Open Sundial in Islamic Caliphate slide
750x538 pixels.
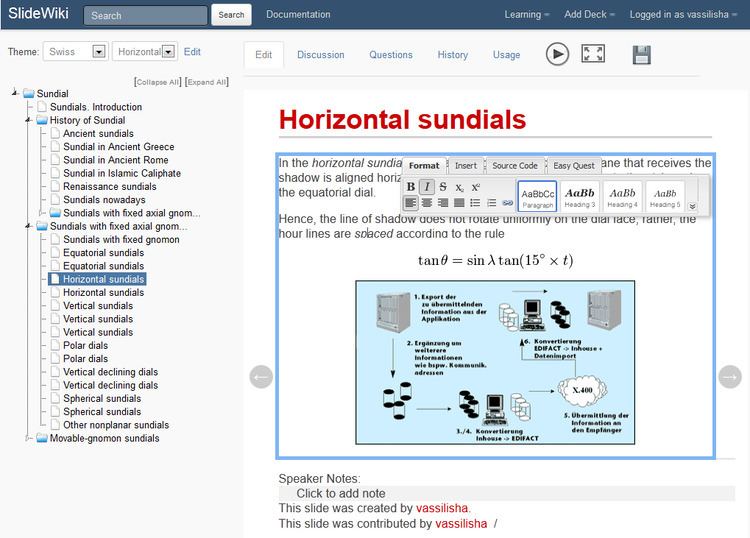[122, 173]
